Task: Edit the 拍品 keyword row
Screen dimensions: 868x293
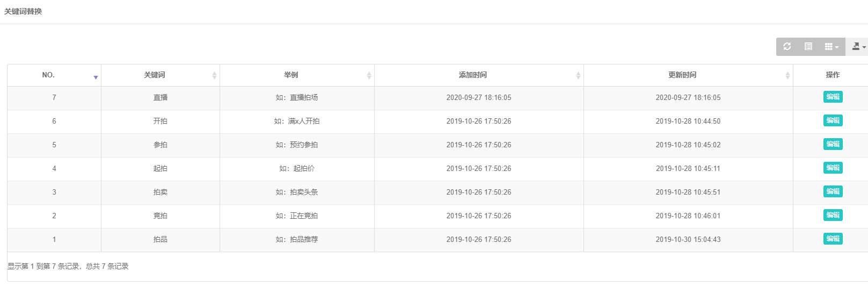Action: click(833, 239)
